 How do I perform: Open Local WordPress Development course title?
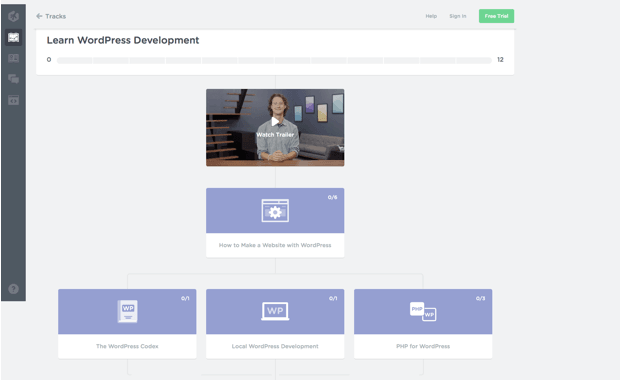point(275,346)
